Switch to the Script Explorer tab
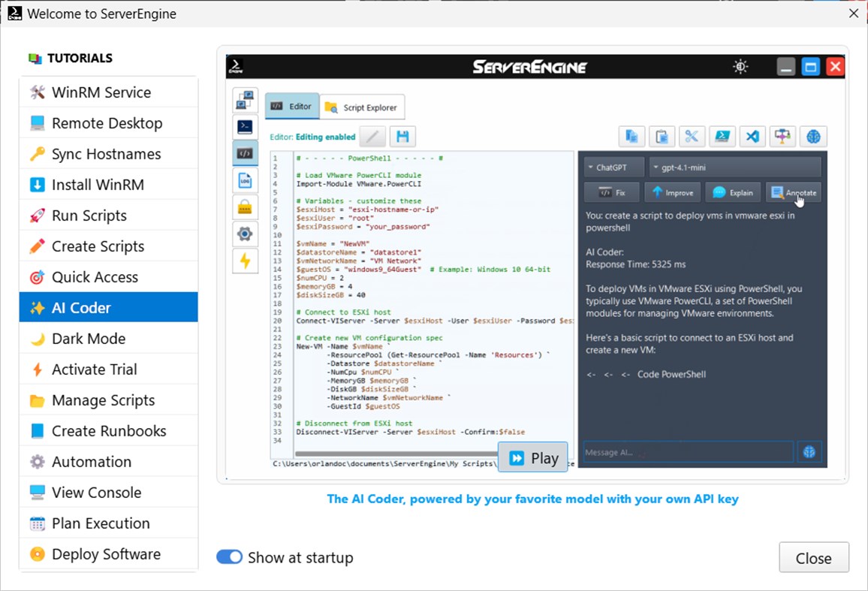Screen dimensions: 868x591 [x=363, y=106]
